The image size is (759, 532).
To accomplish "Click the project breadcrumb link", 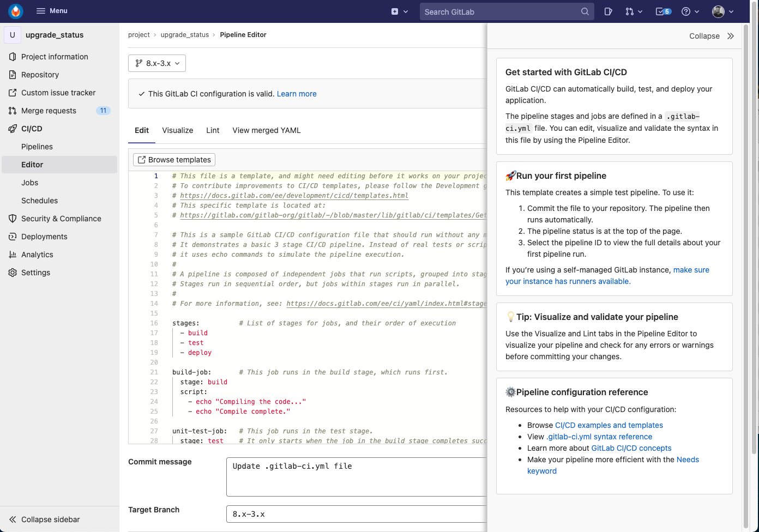I will click(x=139, y=35).
